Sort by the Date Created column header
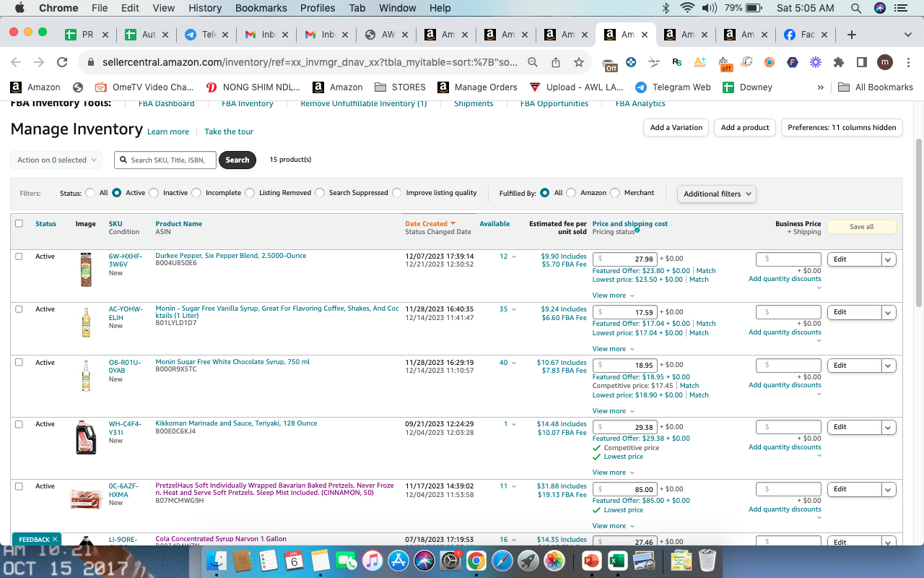The height and width of the screenshot is (578, 924). pyautogui.click(x=430, y=224)
